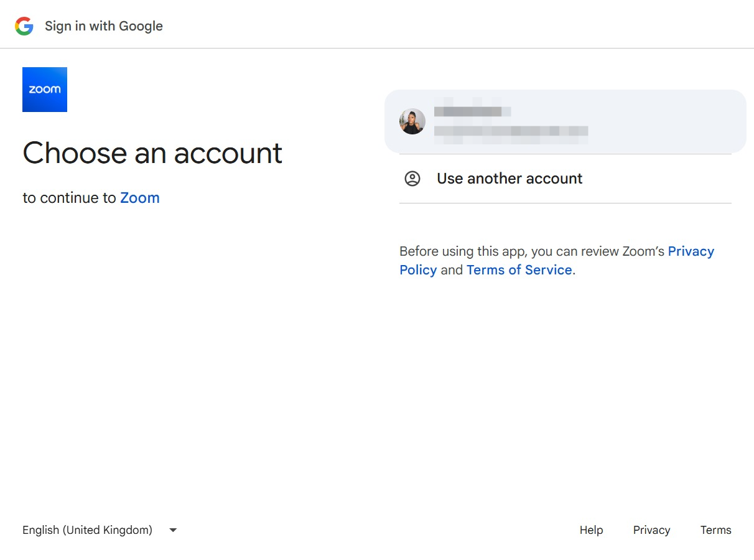Image resolution: width=754 pixels, height=560 pixels.
Task: Choose Use another account
Action: click(x=565, y=179)
